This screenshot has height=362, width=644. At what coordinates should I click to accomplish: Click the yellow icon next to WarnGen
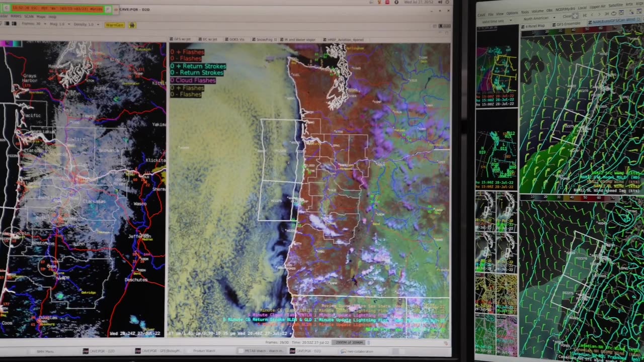point(132,25)
